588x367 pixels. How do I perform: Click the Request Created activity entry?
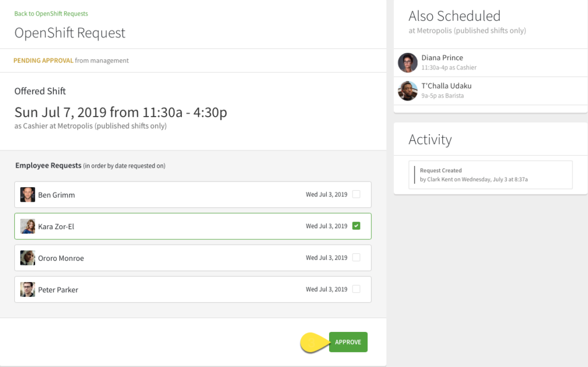[490, 175]
